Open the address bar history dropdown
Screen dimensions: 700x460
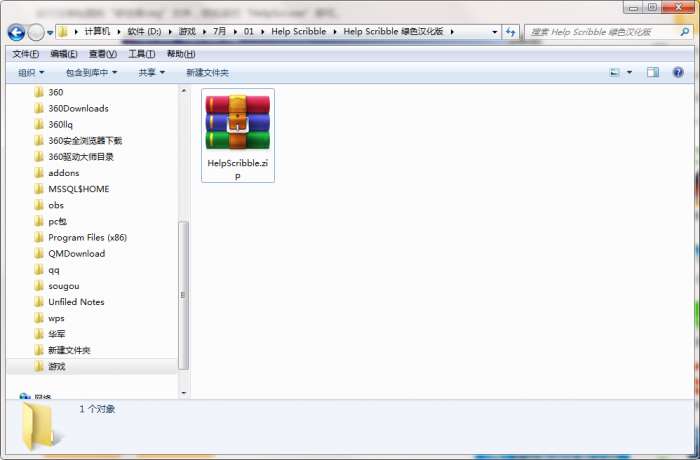pos(494,32)
